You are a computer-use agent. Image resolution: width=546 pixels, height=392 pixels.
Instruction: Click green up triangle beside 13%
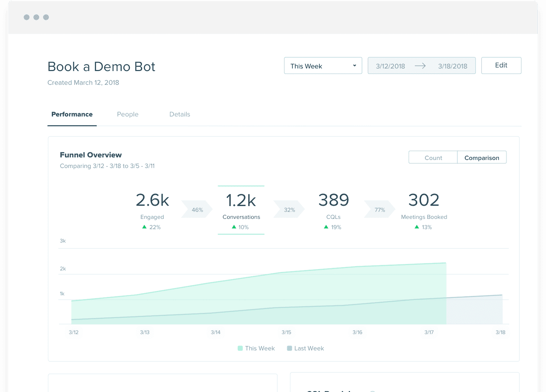(417, 227)
